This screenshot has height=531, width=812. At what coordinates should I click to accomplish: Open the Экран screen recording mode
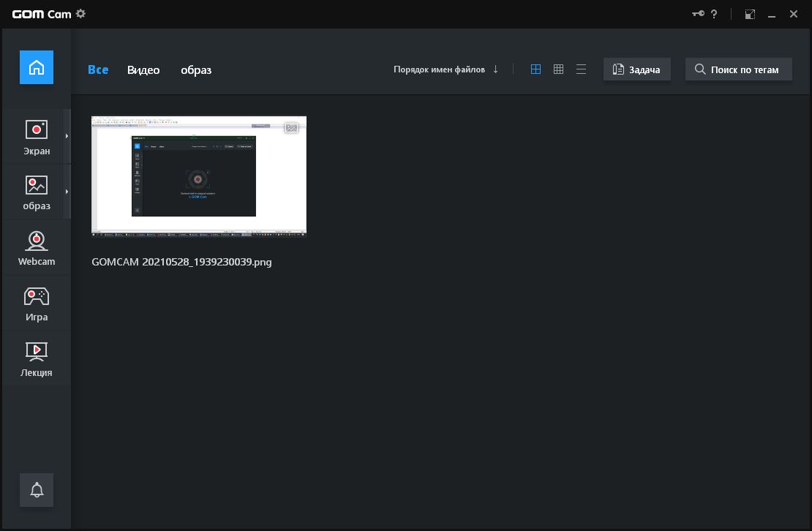click(37, 138)
